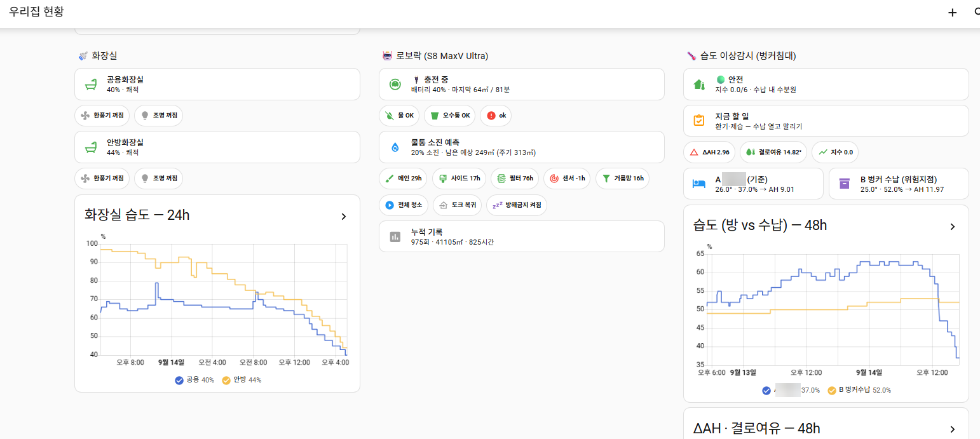The image size is (980, 439).
Task: Click 화장실 습도 — 24h chart title
Action: pyautogui.click(x=137, y=215)
